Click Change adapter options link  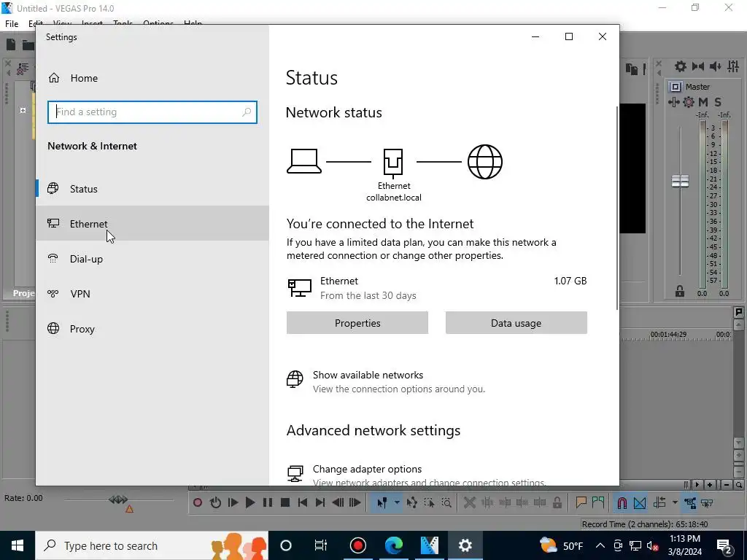point(368,469)
